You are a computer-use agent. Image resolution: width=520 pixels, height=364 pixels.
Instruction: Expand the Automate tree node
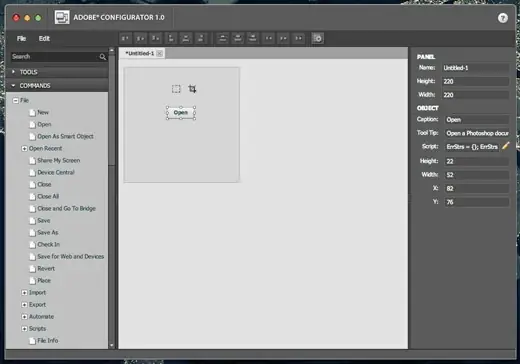pyautogui.click(x=24, y=317)
